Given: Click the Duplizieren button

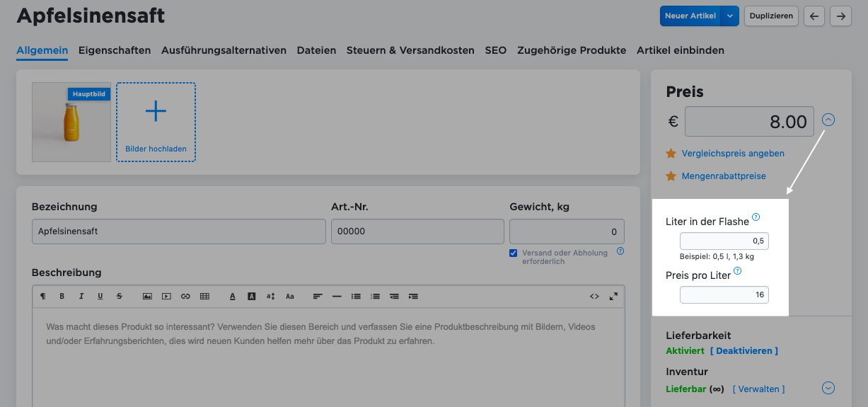Looking at the screenshot, I should tap(771, 16).
